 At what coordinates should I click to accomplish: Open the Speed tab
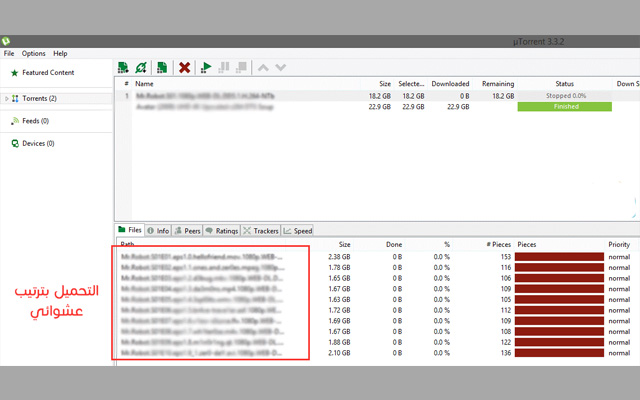pos(298,230)
